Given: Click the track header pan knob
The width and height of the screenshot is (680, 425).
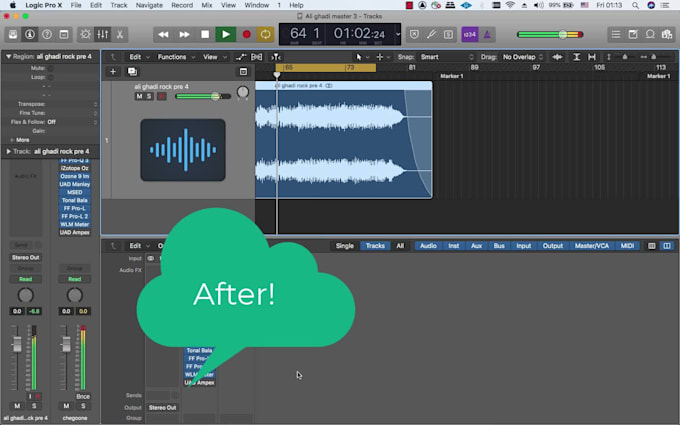Looking at the screenshot, I should click(243, 92).
